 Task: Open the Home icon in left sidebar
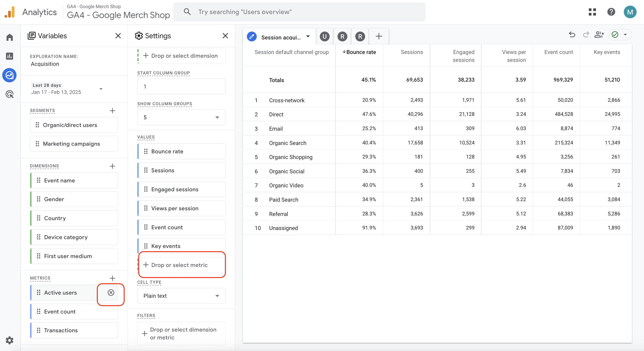pyautogui.click(x=10, y=37)
